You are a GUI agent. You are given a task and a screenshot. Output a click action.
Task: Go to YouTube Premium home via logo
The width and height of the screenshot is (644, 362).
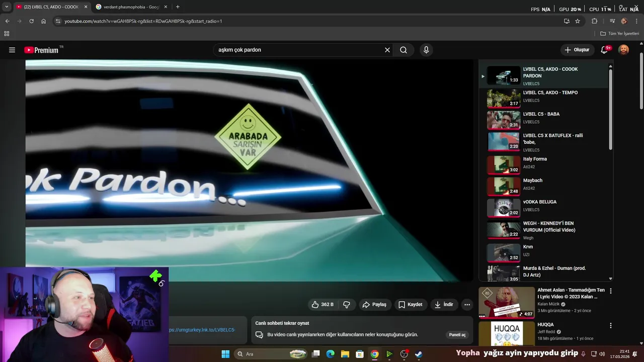click(42, 50)
